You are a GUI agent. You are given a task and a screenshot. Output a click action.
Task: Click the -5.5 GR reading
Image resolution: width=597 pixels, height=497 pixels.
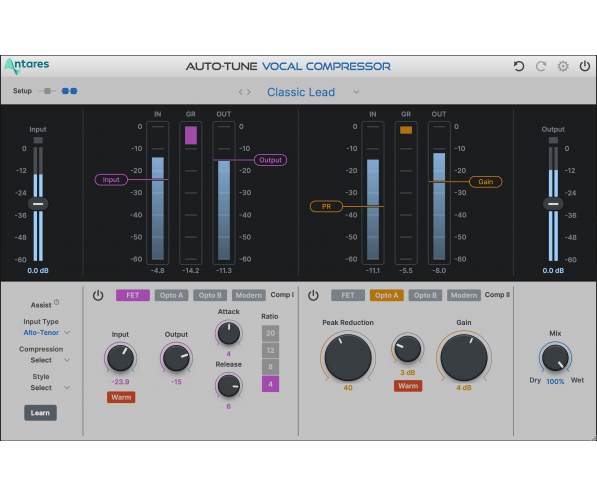[406, 271]
